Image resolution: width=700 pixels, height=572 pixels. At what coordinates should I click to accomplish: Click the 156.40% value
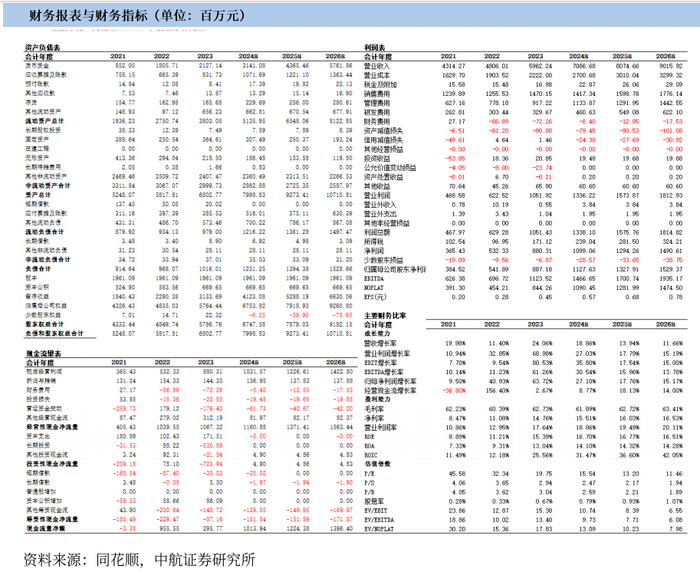[x=498, y=391]
